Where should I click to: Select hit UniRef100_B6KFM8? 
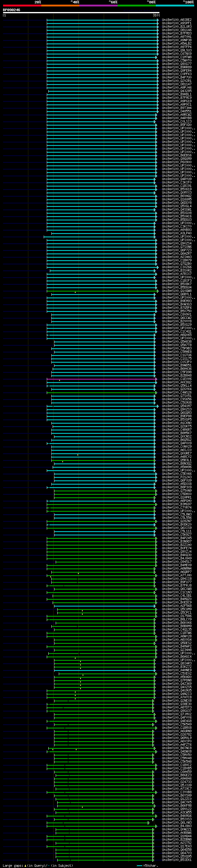click(x=177, y=806)
